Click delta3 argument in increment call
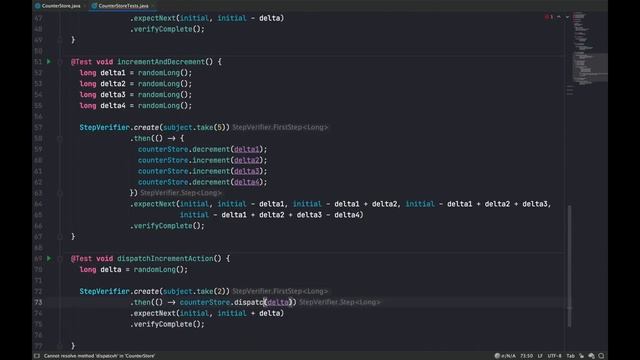Screen dimensions: 640x360 point(247,171)
